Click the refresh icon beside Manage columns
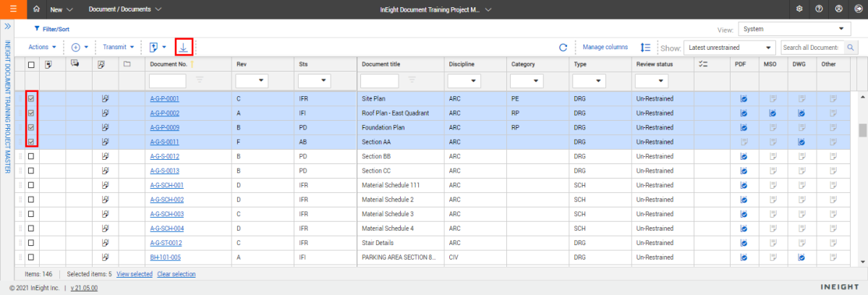This screenshot has width=868, height=295. click(563, 48)
